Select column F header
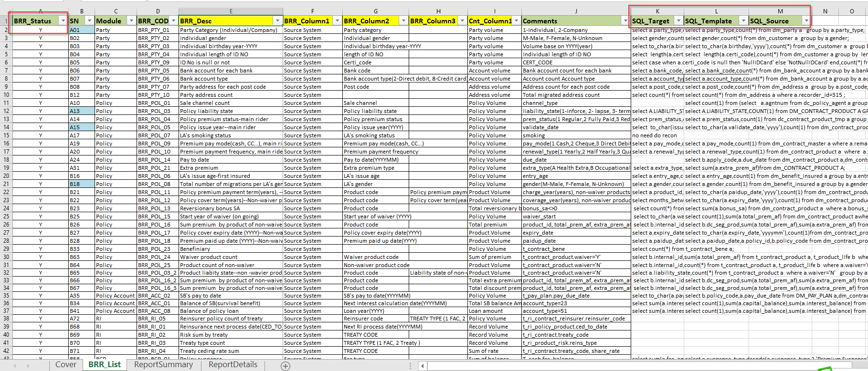 coord(313,11)
